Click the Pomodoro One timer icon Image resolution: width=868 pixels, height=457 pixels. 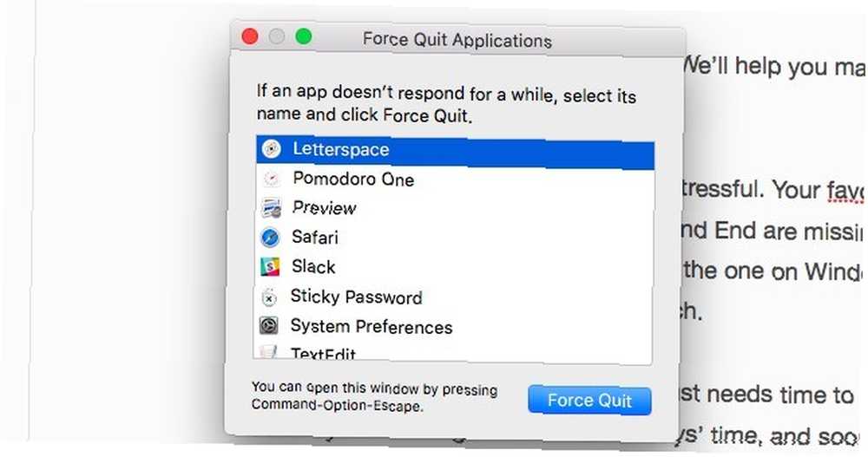pos(271,179)
